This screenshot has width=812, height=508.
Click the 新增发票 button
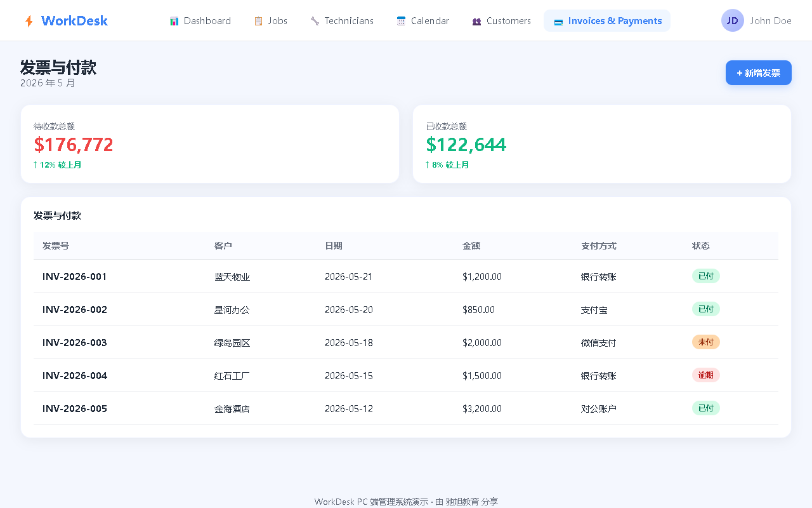click(x=759, y=73)
